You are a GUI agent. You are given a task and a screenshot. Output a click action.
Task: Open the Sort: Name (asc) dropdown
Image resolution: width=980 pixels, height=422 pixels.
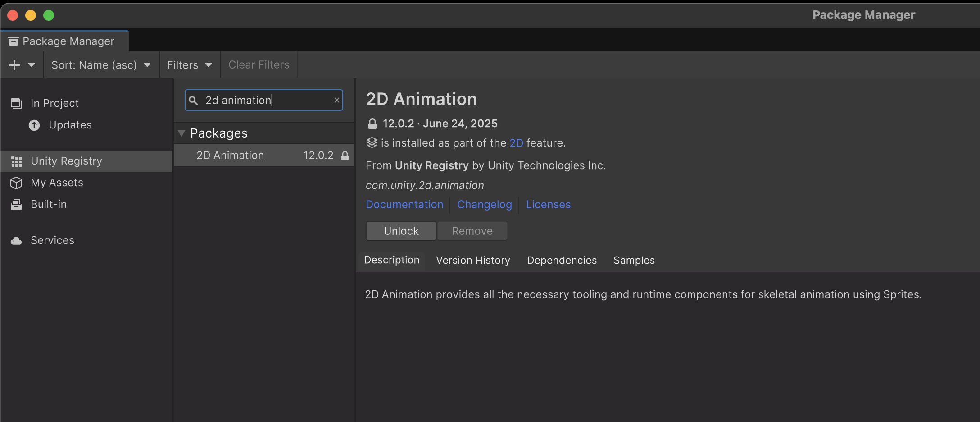pyautogui.click(x=101, y=65)
